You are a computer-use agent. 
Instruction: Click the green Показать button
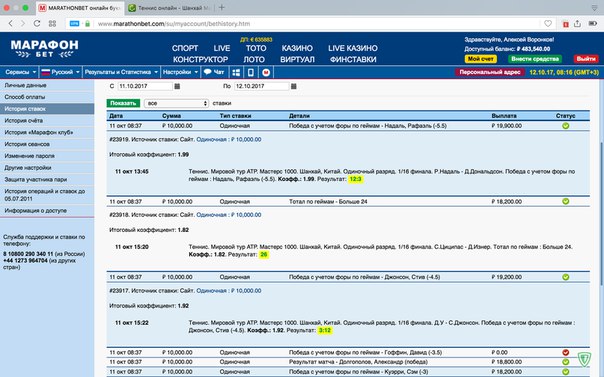(123, 103)
